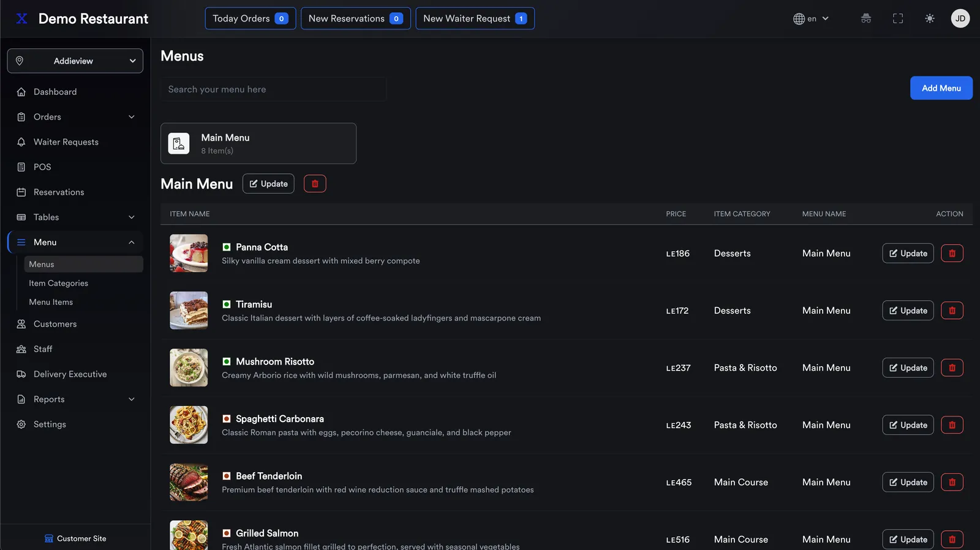
Task: Click the red non-veg indicator beside Beef Tenderloin
Action: click(x=227, y=476)
